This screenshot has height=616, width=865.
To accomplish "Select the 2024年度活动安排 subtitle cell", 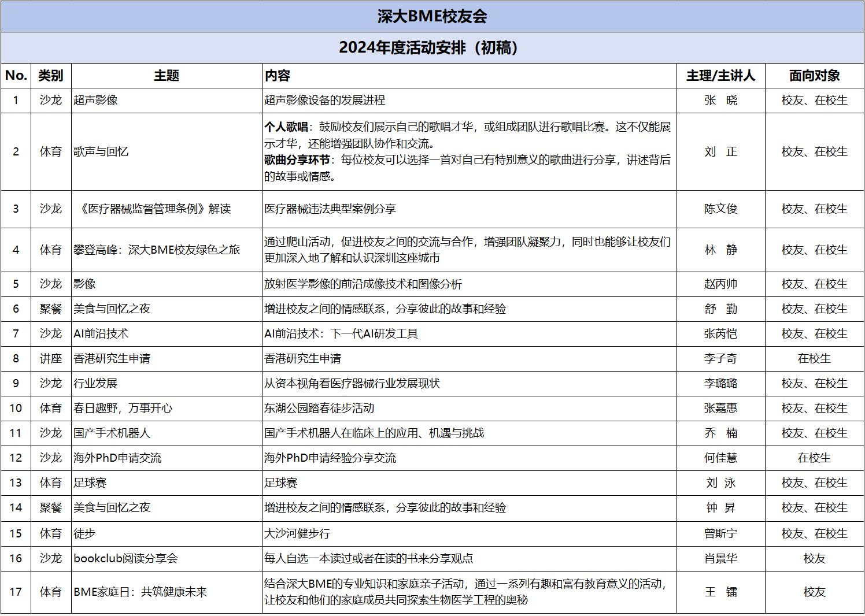I will tap(432, 47).
